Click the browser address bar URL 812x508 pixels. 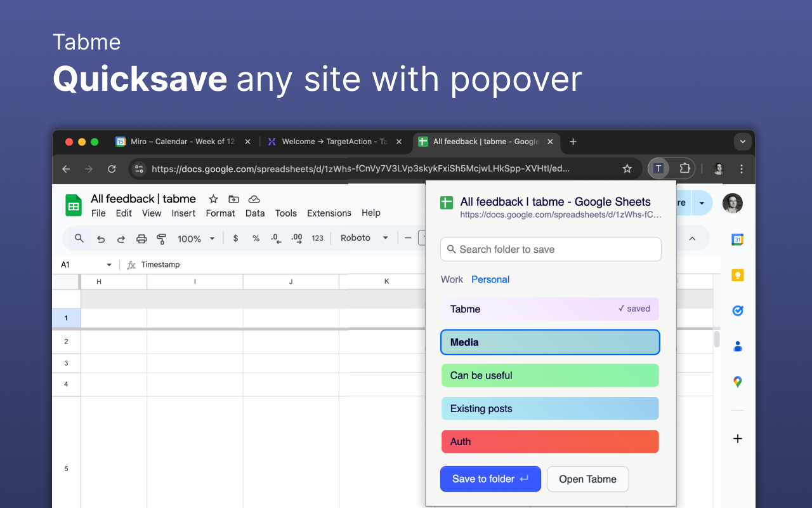[360, 169]
